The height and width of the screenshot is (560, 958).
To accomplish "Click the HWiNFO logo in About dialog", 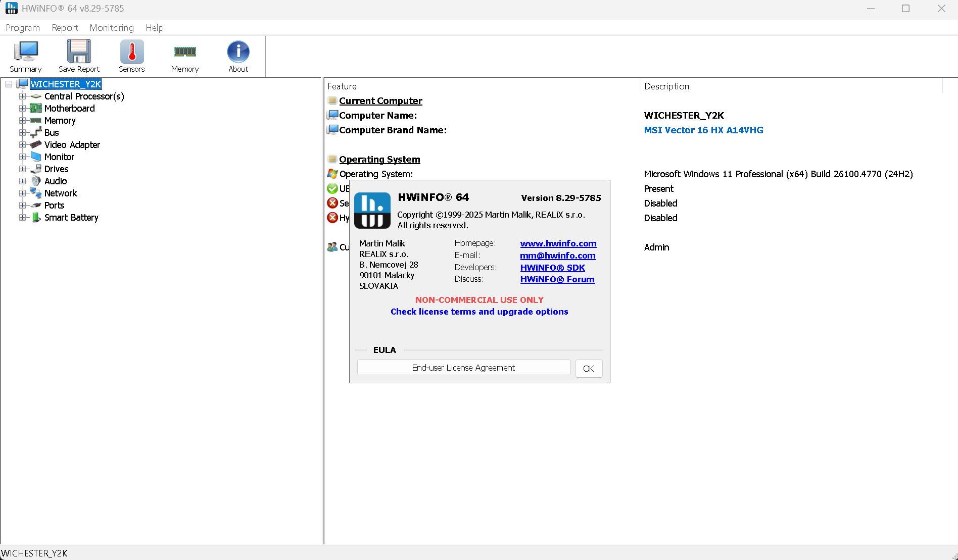I will (372, 211).
